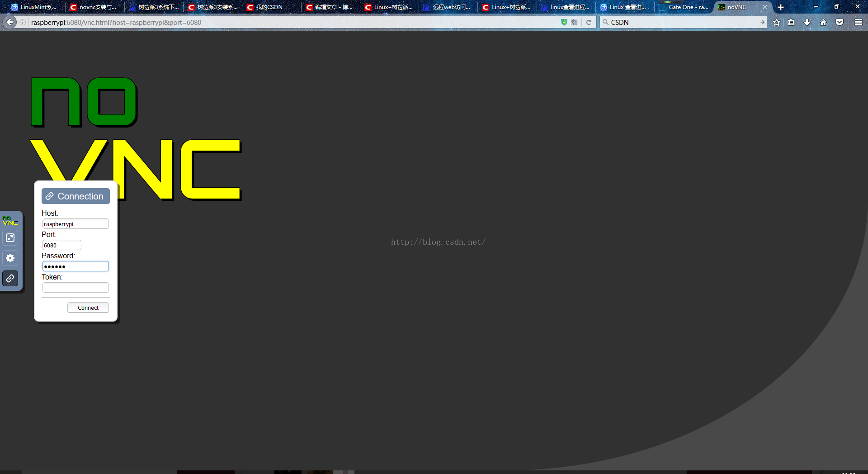Click into the Password field
Image resolution: width=868 pixels, height=474 pixels.
[x=75, y=266]
